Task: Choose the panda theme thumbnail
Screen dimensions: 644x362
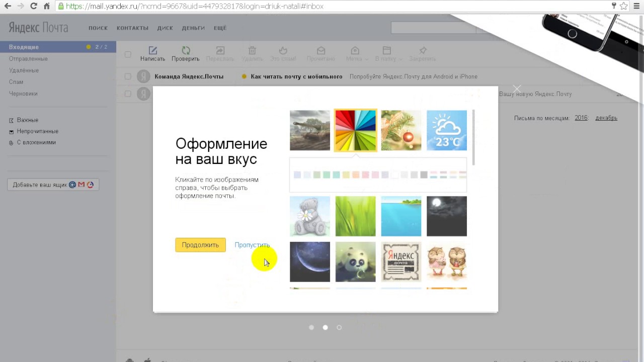Action: click(x=355, y=262)
